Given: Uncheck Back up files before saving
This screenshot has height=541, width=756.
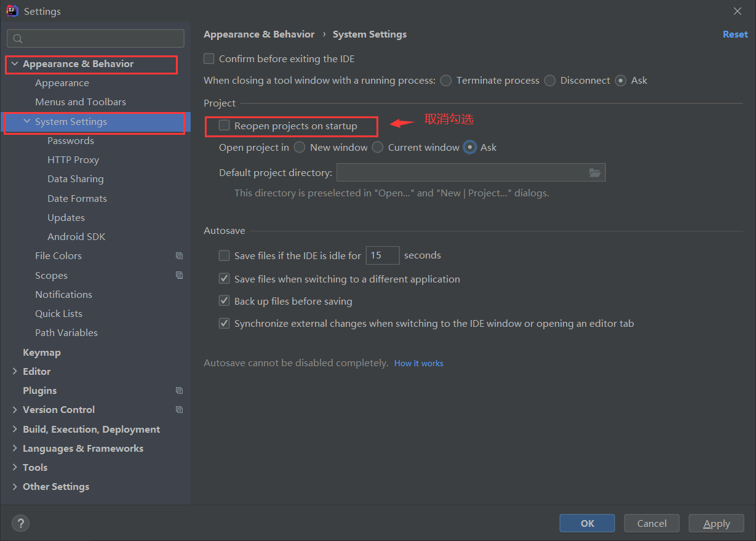Looking at the screenshot, I should (x=225, y=301).
